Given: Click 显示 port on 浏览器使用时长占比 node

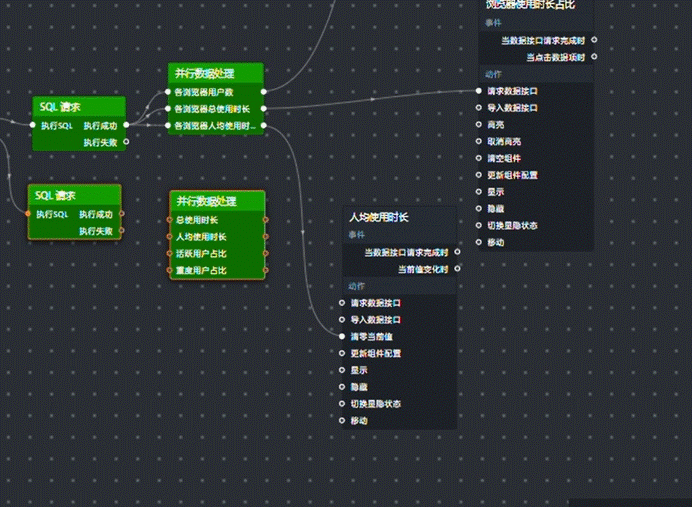Looking at the screenshot, I should click(x=478, y=192).
